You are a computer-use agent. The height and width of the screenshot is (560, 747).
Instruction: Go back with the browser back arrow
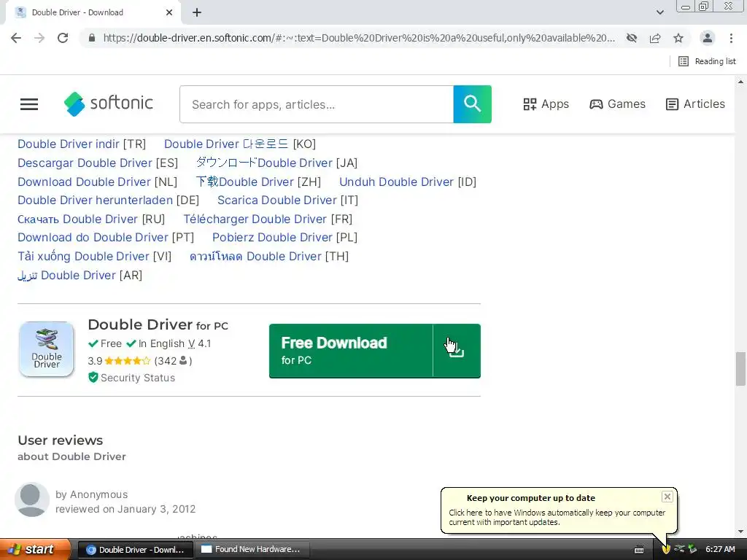tap(16, 38)
